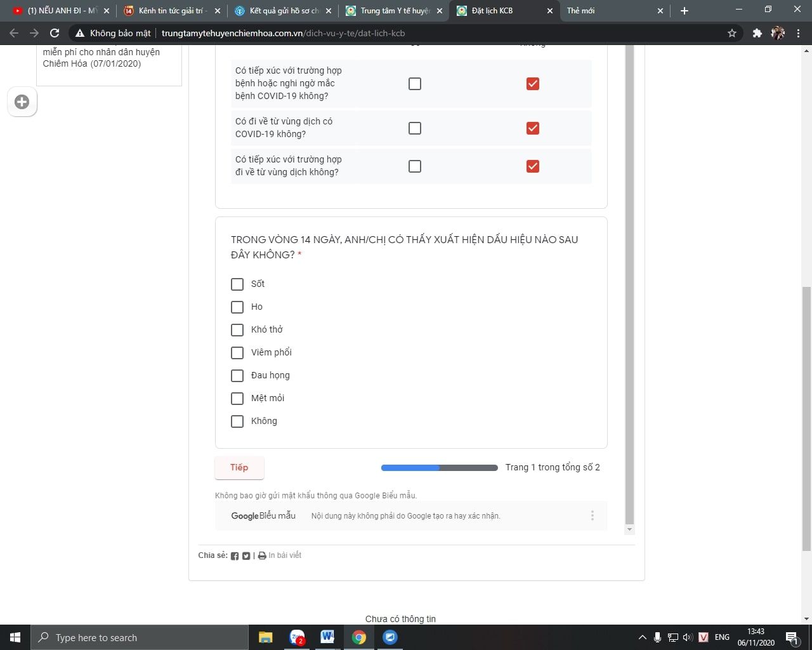Screen dimensions: 812x650
Task: Open Zalo from the taskbar
Action: [297, 637]
